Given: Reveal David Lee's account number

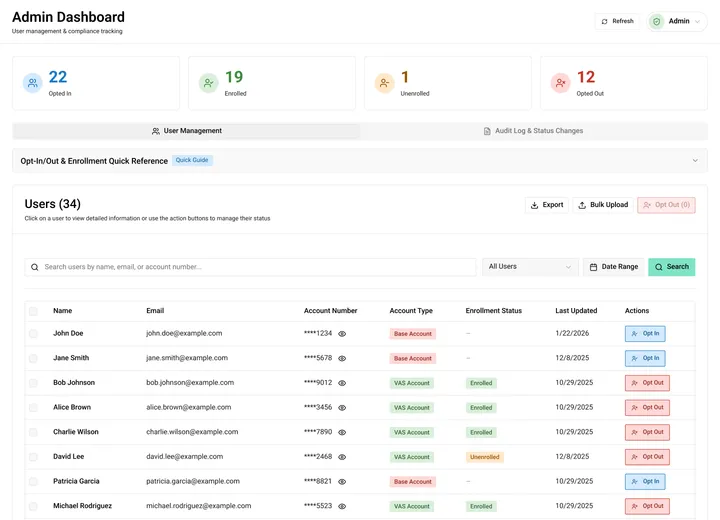Looking at the screenshot, I should click(x=342, y=457).
